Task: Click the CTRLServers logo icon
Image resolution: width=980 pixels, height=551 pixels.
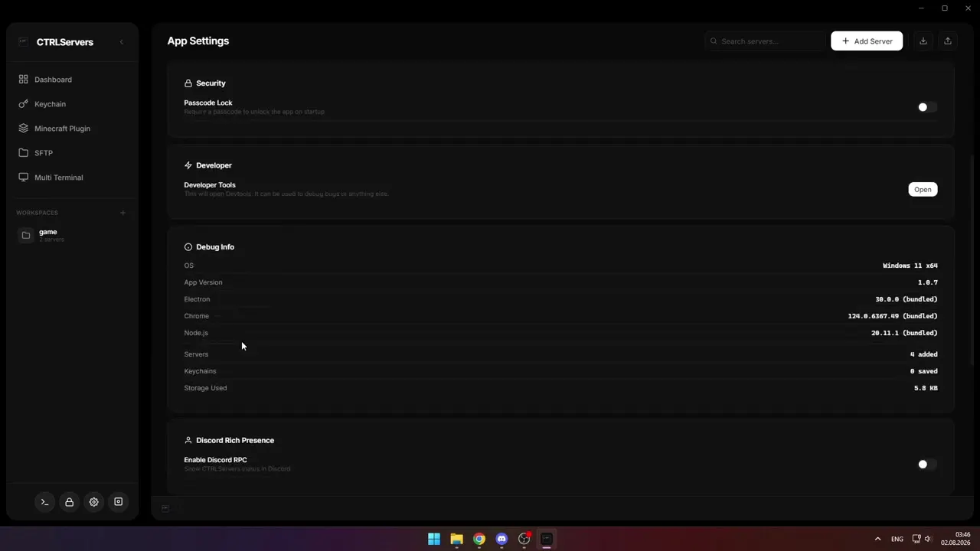Action: coord(23,42)
